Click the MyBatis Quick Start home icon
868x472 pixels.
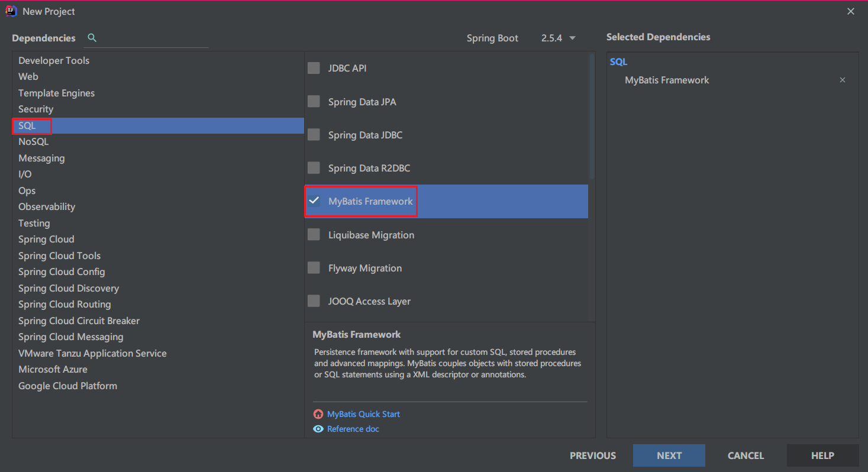[318, 414]
